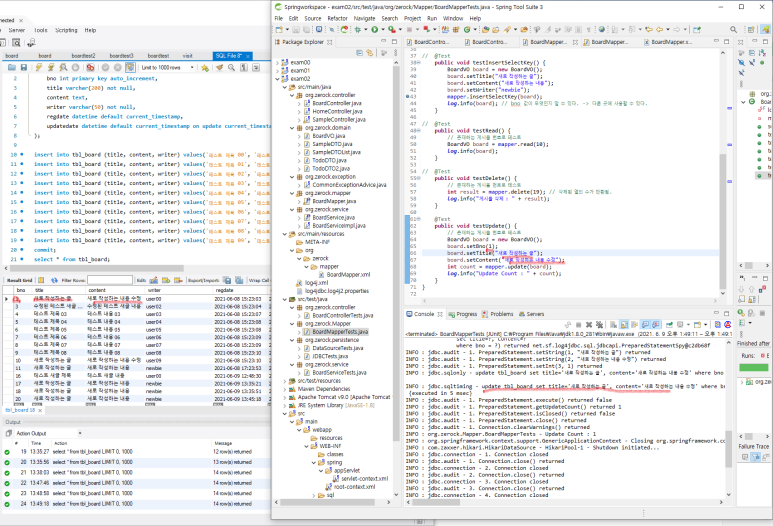Open Run dropdown arrow beside play icon
Viewport: 773px width, 526px height.
click(383, 30)
